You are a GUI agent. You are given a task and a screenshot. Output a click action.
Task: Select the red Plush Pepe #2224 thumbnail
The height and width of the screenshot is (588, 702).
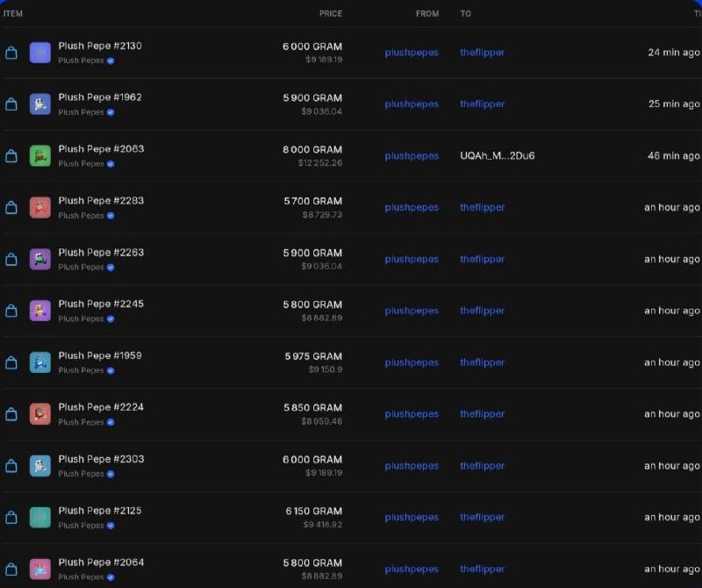click(40, 414)
